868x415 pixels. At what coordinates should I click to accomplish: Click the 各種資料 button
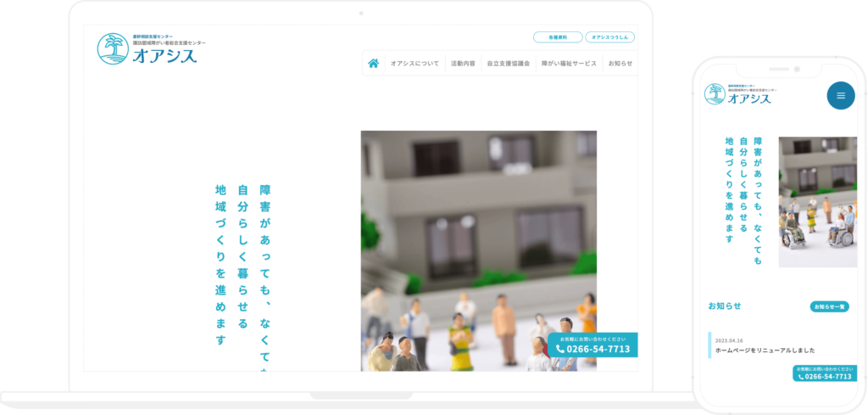point(558,37)
